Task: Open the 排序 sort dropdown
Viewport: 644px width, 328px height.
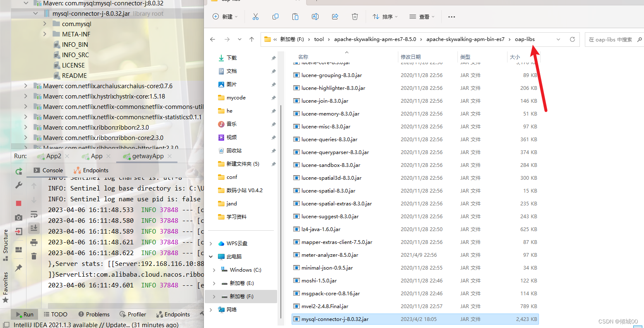Action: (x=385, y=17)
